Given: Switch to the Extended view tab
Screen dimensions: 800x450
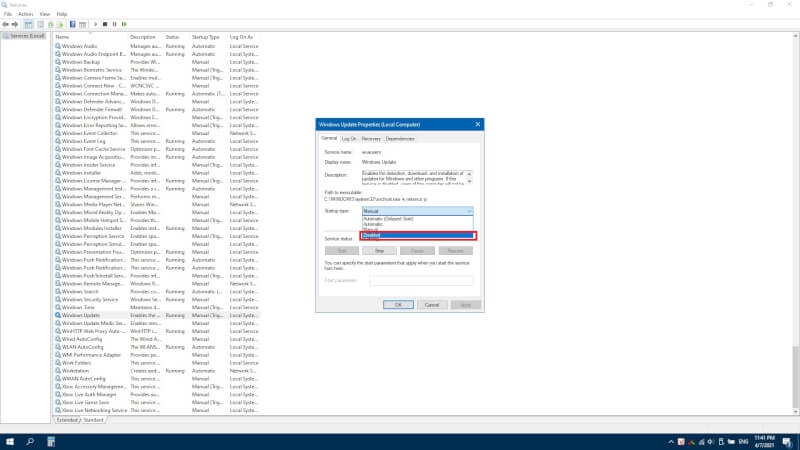Looking at the screenshot, I should [x=67, y=420].
